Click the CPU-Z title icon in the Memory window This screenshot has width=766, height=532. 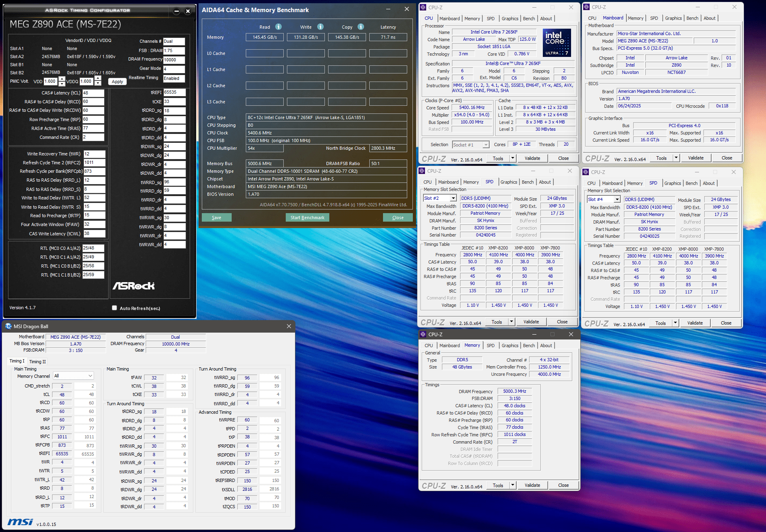[423, 334]
